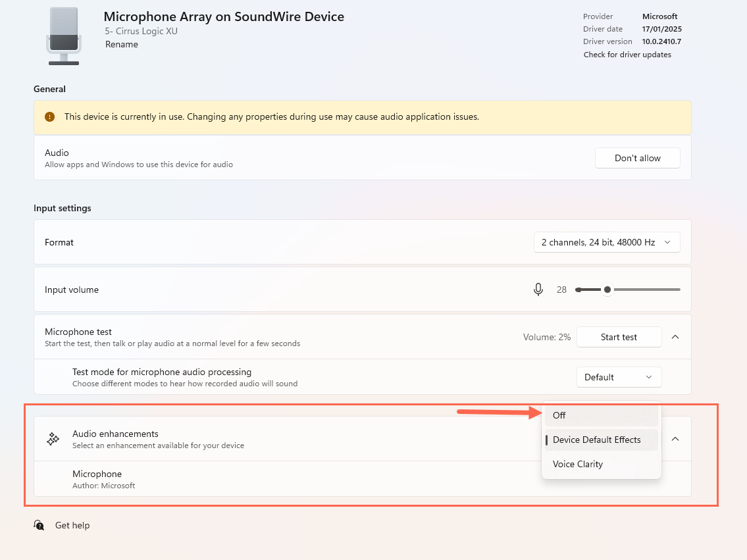The height and width of the screenshot is (560, 747).
Task: Click the driver version 10.0.2410.7 value
Action: pyautogui.click(x=661, y=41)
